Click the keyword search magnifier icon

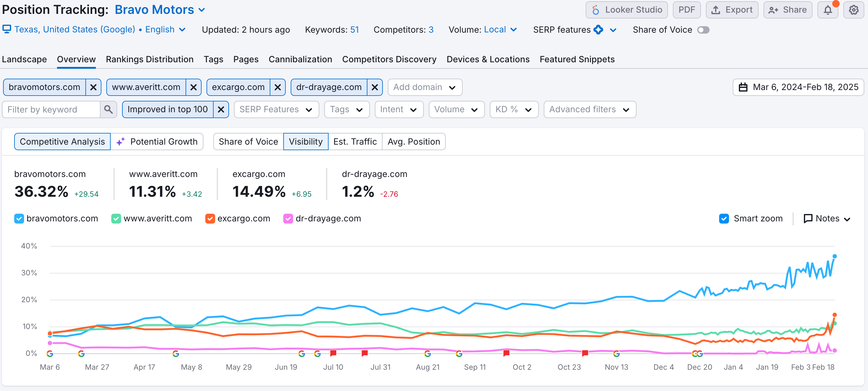(108, 109)
